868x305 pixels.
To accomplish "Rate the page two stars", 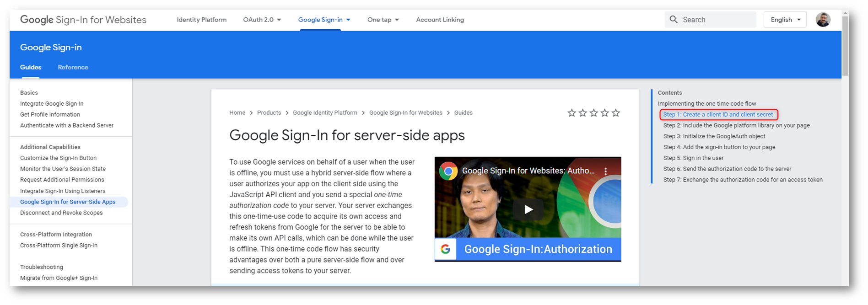I will coord(582,113).
